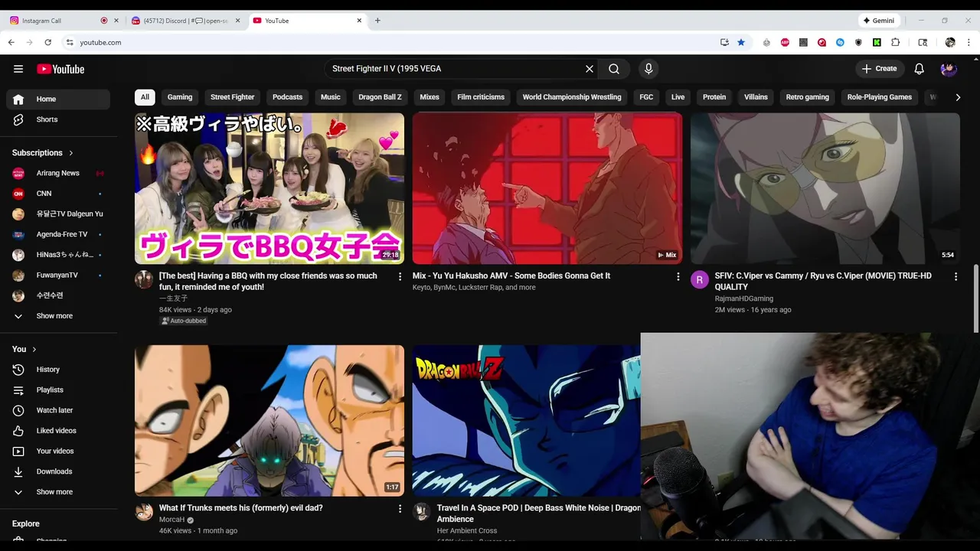Screen dimensions: 980x551
Task: Select the Retro gaming filter chip
Action: pyautogui.click(x=808, y=97)
